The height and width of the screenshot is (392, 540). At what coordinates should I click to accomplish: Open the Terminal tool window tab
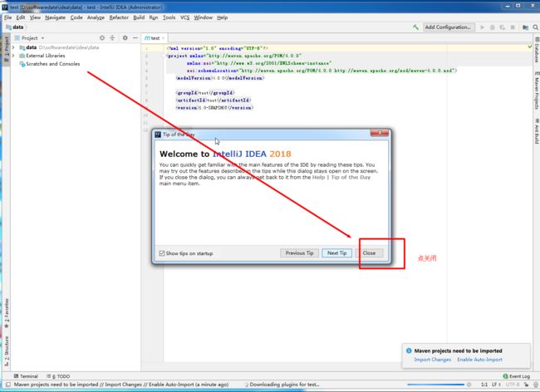coord(26,376)
